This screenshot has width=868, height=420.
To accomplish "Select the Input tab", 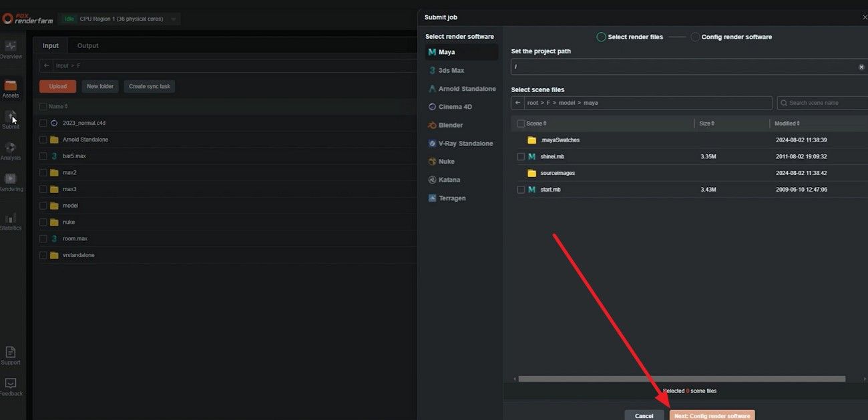I will (x=49, y=45).
